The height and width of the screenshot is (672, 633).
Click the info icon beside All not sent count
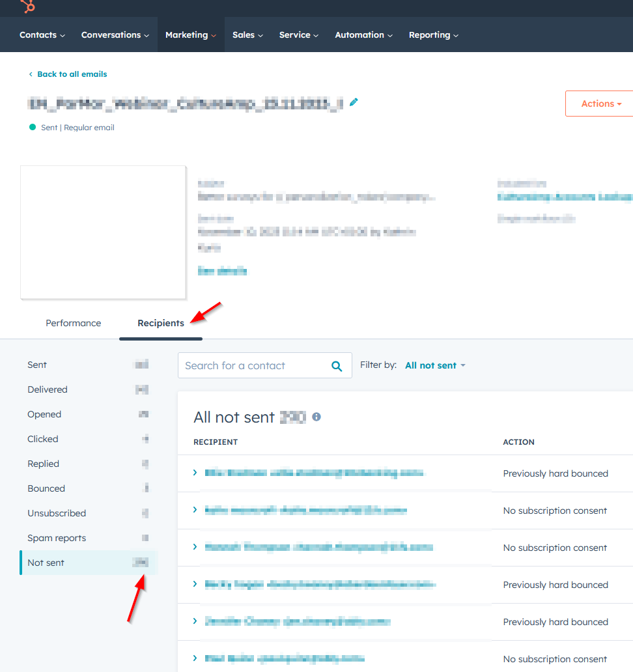click(316, 417)
